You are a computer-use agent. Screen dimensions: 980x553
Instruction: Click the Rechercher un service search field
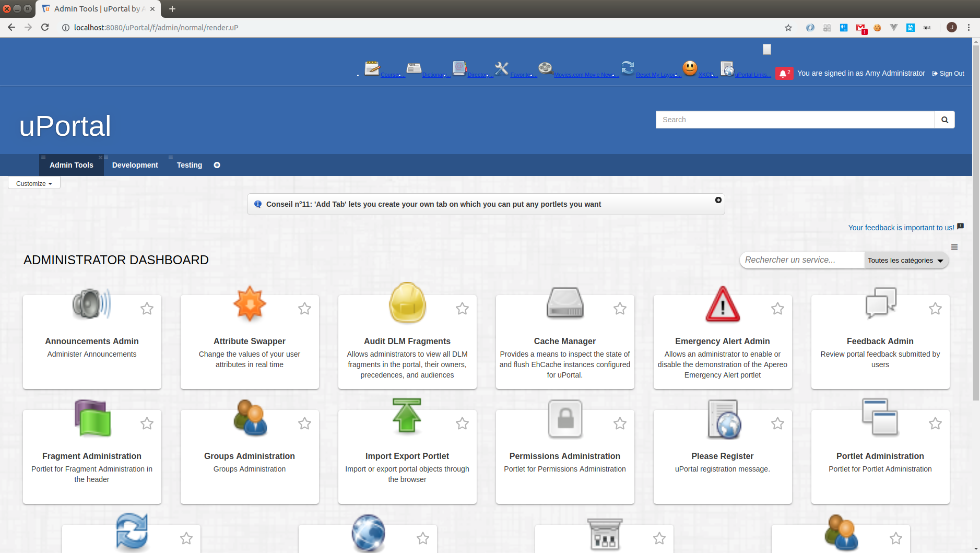(801, 260)
